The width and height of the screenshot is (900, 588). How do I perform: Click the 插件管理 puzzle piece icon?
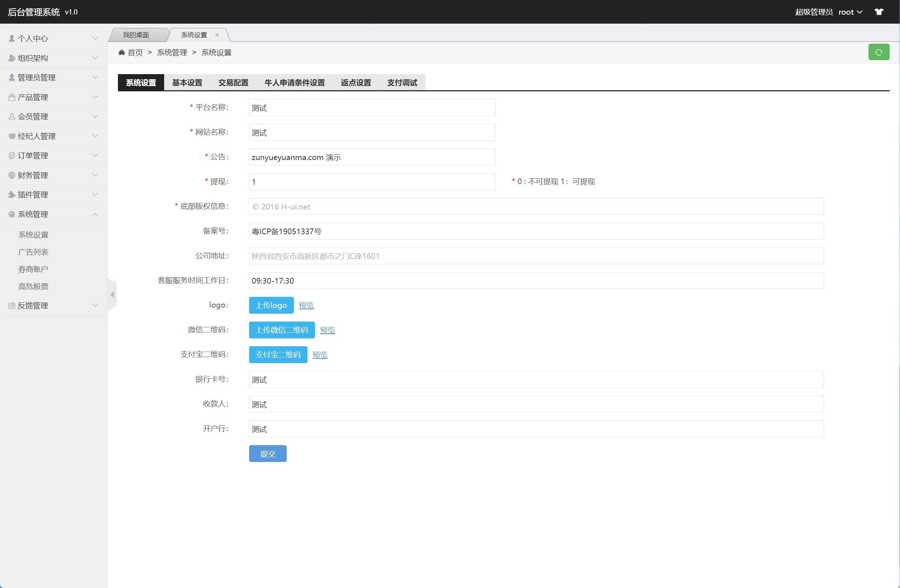pos(12,194)
